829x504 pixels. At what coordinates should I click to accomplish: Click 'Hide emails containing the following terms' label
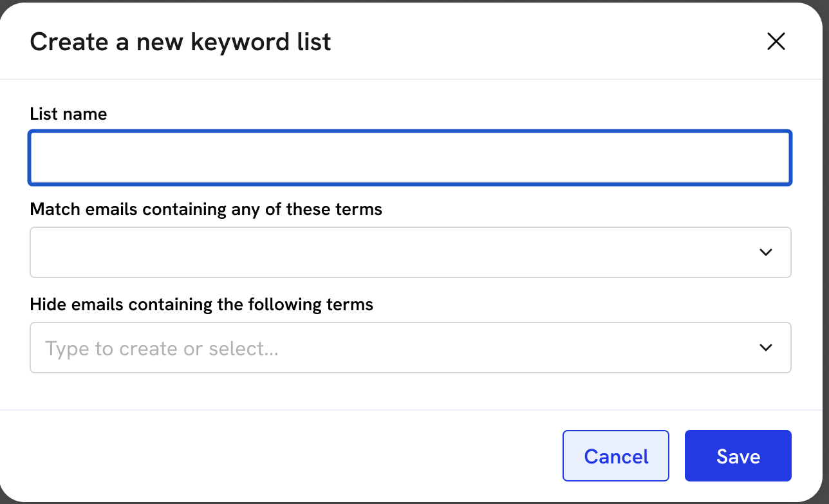[201, 304]
